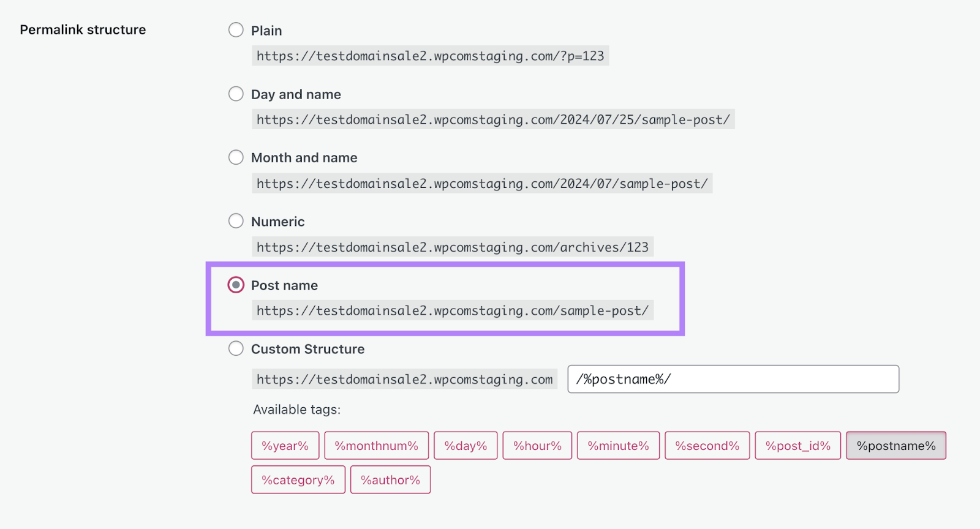Click the %hour% tag button

click(537, 445)
